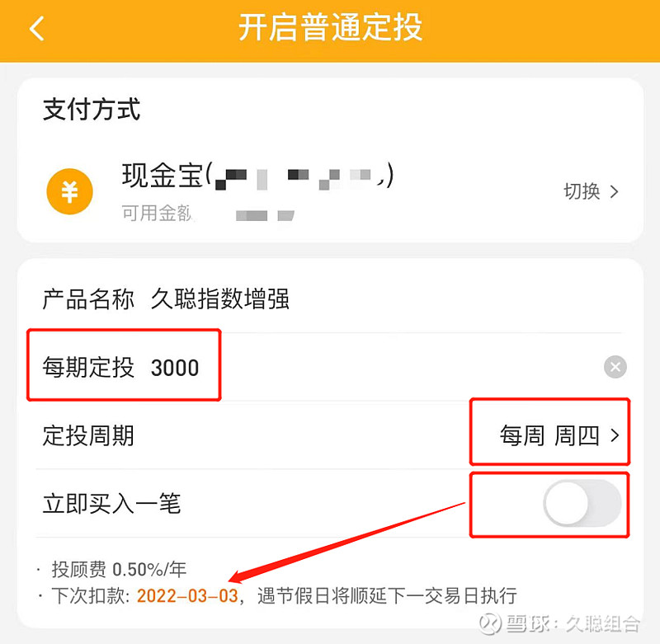
Task: Tap the 雪球 logo watermark
Action: [490, 623]
